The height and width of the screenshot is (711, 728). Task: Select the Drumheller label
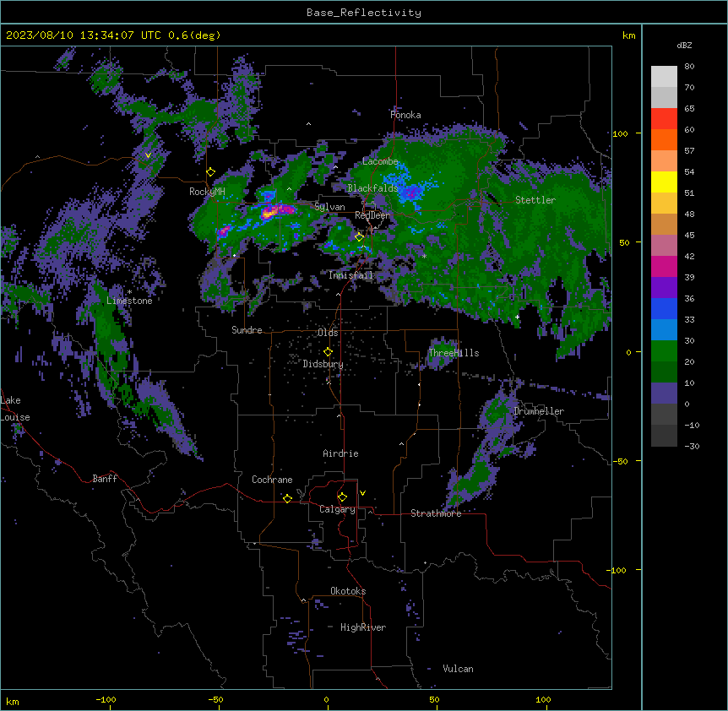539,411
